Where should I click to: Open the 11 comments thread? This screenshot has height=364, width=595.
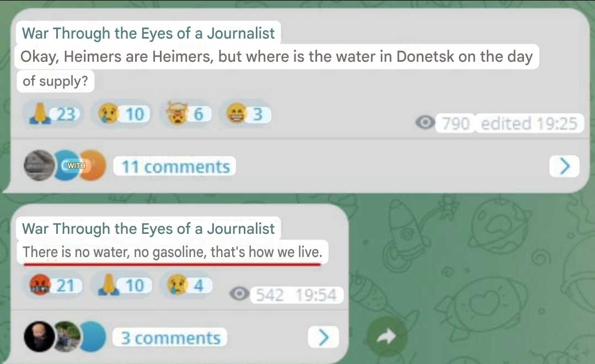(175, 166)
